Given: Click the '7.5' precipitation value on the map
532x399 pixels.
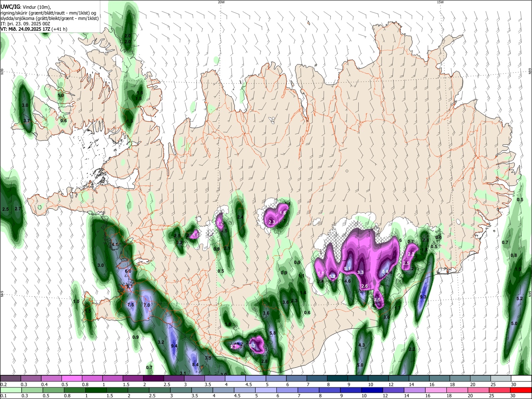Looking at the screenshot, I should (130, 305).
